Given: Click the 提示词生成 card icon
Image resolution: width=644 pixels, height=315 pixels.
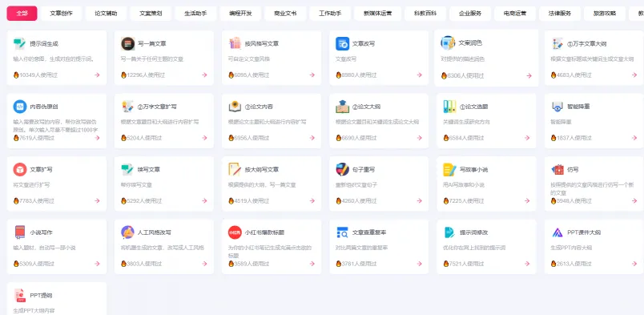Looking at the screenshot, I should tap(20, 43).
